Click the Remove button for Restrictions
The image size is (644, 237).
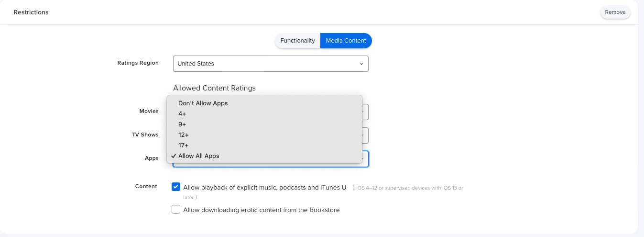tap(615, 12)
